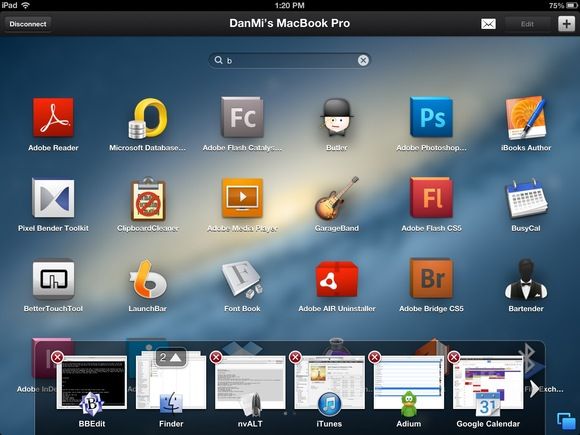Tap the plus add button
The height and width of the screenshot is (435, 580).
566,24
